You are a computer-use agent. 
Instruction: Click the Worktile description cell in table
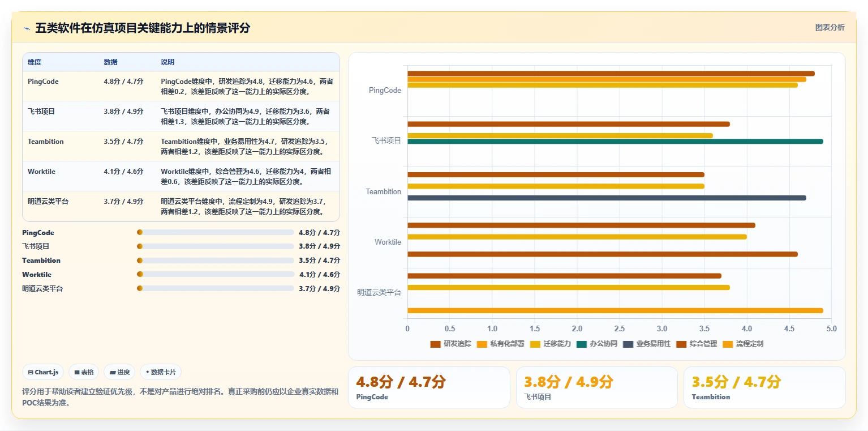(247, 176)
